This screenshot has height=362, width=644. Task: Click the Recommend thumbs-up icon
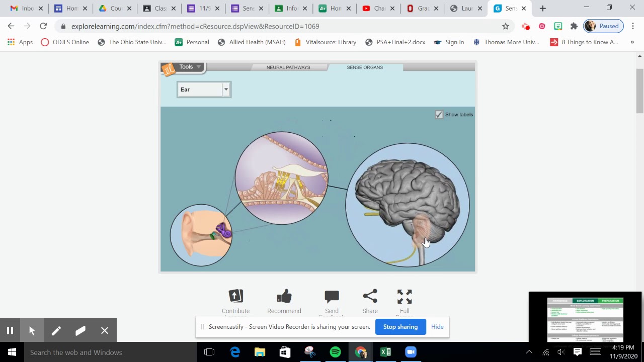tap(284, 296)
